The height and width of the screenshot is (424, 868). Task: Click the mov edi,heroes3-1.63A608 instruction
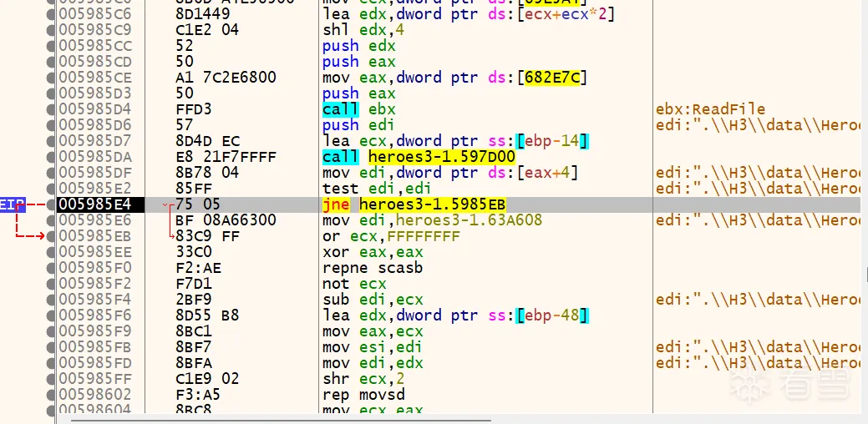pos(432,220)
